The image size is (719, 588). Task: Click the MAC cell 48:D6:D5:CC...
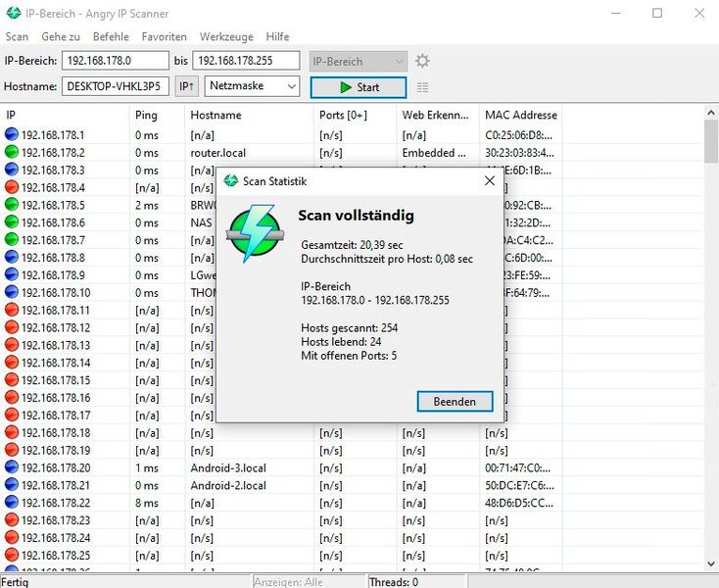click(519, 503)
